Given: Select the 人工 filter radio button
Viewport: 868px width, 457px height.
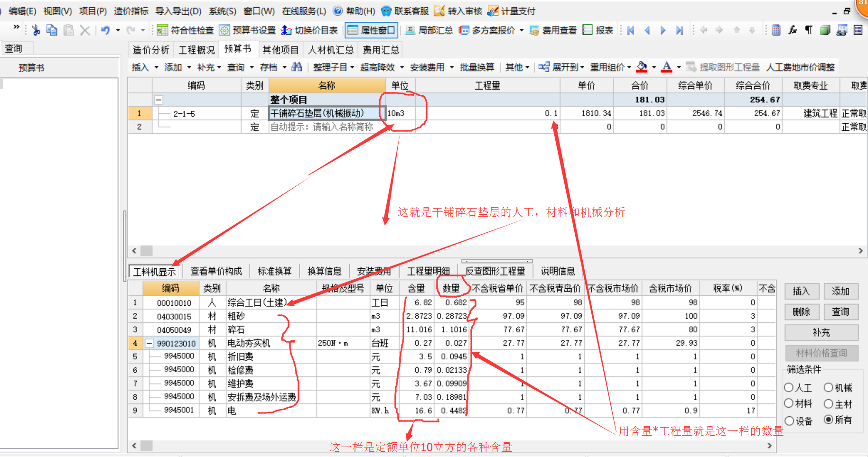Looking at the screenshot, I should (789, 388).
